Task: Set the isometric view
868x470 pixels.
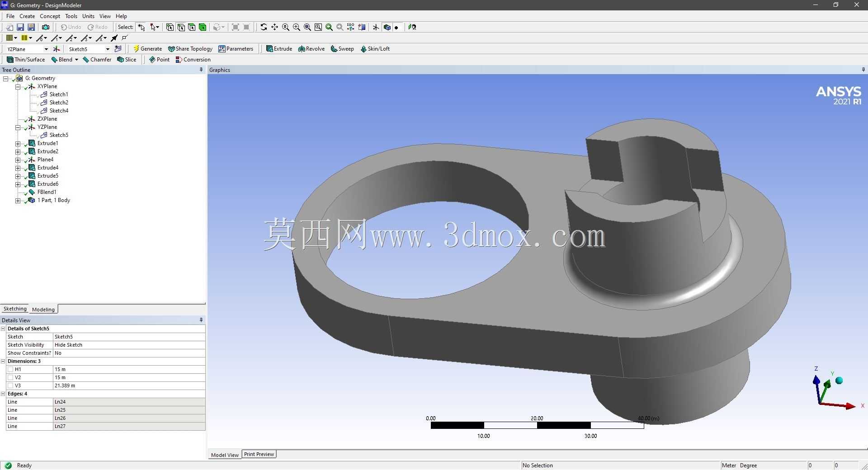Action: pyautogui.click(x=351, y=27)
